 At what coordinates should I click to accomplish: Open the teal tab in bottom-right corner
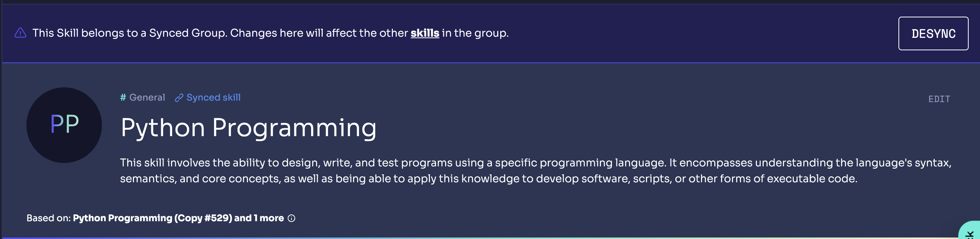[x=971, y=232]
